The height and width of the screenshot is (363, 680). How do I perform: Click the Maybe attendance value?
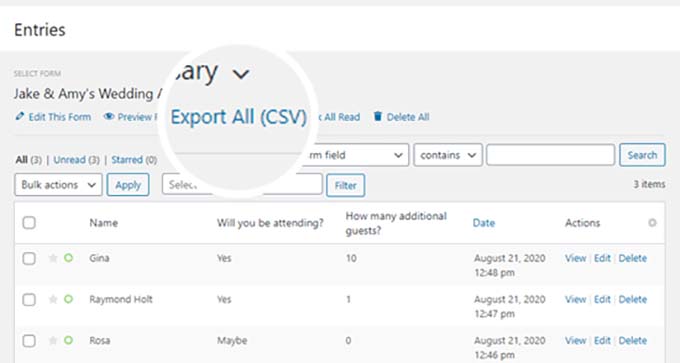pyautogui.click(x=232, y=341)
